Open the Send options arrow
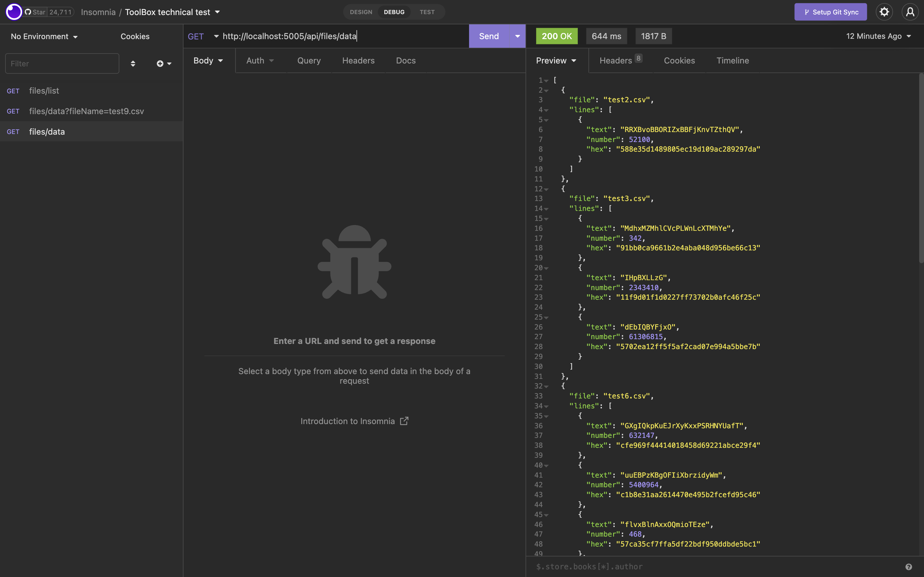The width and height of the screenshot is (924, 577). [x=518, y=36]
